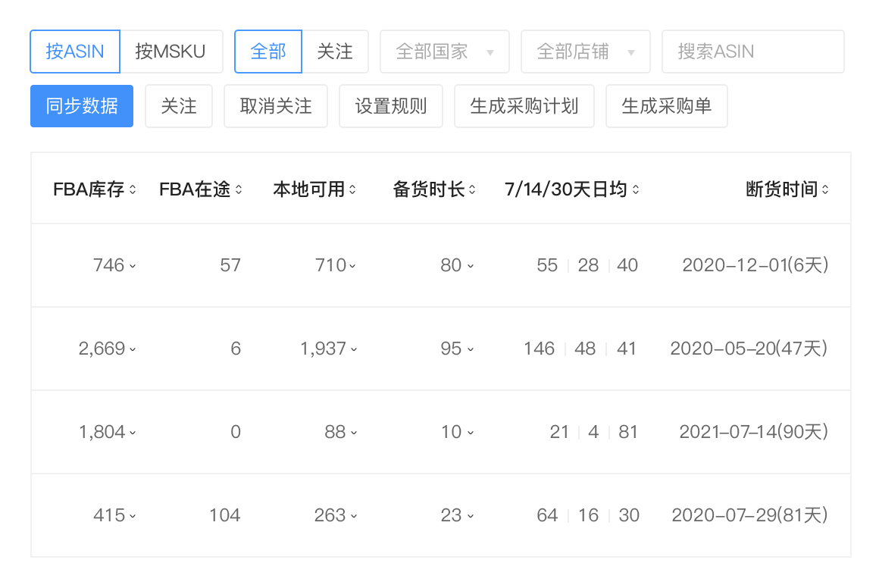Sort by 本地可用 column icon
879x588 pixels.
click(352, 189)
